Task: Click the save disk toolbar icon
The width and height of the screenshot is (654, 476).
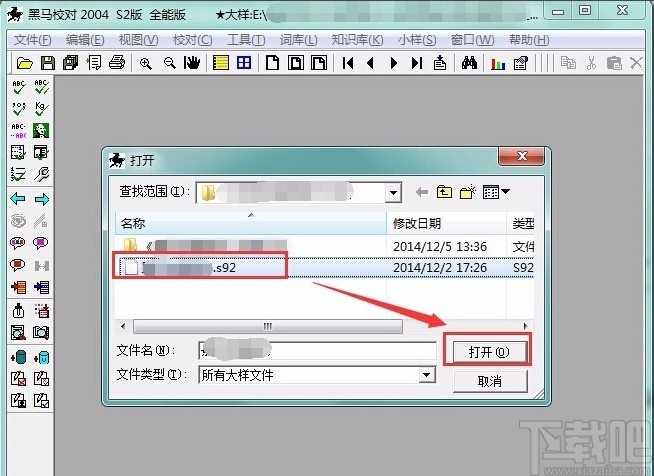Action: point(48,63)
